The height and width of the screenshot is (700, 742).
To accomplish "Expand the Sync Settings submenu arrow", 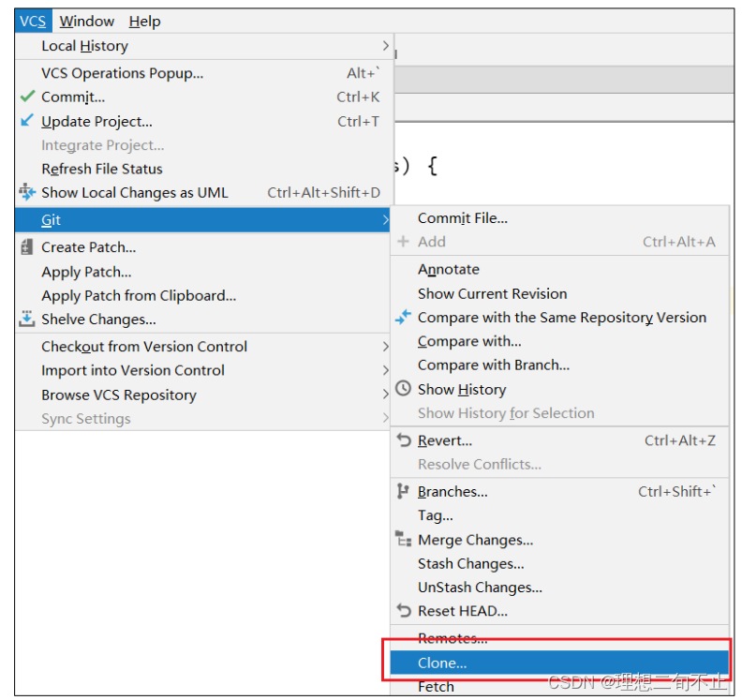I will point(386,418).
